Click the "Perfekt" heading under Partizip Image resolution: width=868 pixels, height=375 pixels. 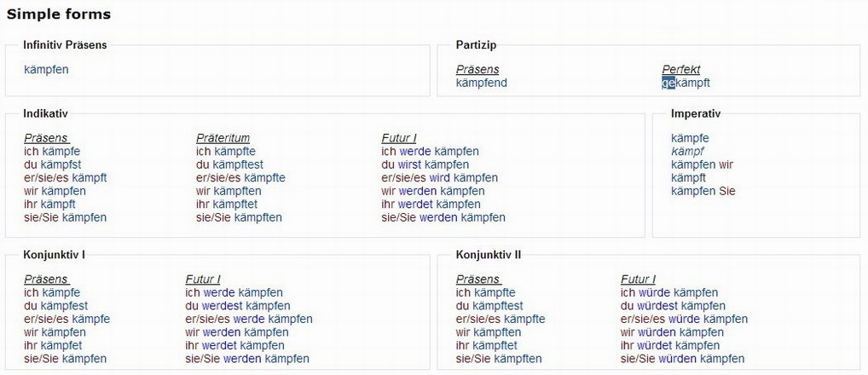(680, 70)
